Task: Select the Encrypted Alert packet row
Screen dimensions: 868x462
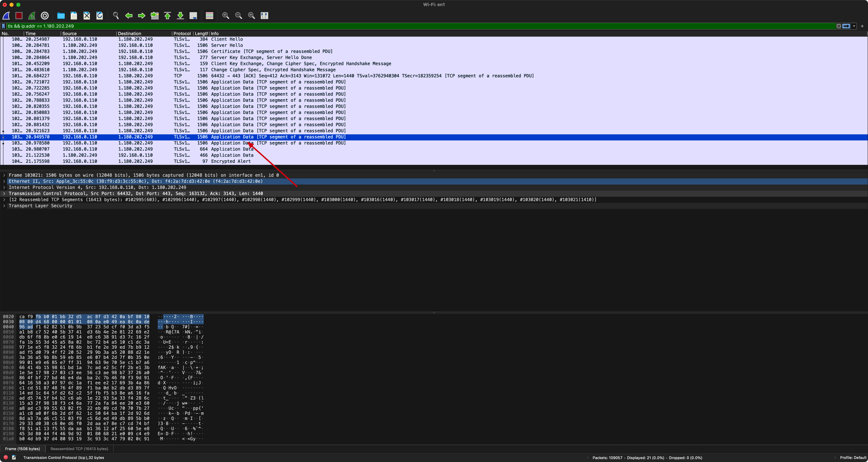Action: click(231, 161)
